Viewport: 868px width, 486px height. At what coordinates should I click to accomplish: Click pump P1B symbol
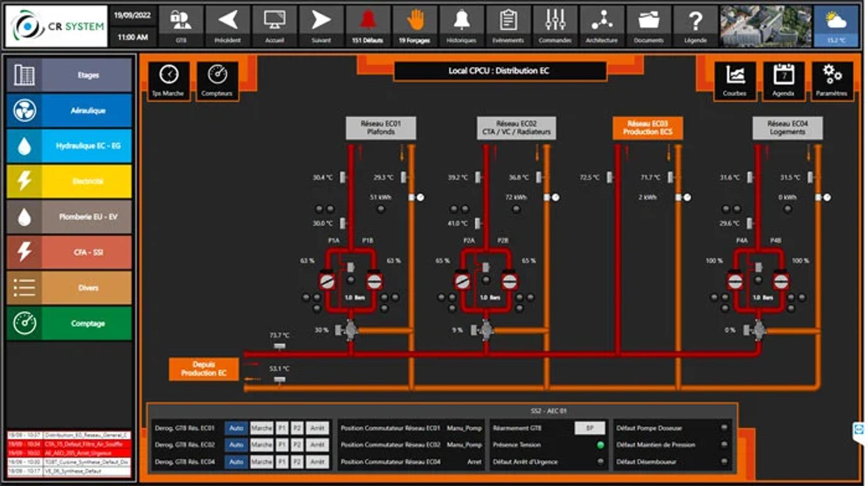(374, 280)
